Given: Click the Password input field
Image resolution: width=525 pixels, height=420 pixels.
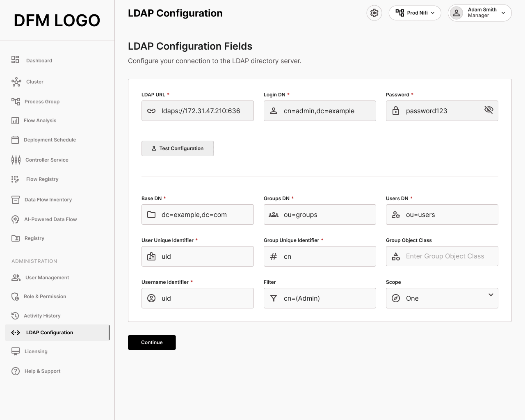Looking at the screenshot, I should pos(442,111).
